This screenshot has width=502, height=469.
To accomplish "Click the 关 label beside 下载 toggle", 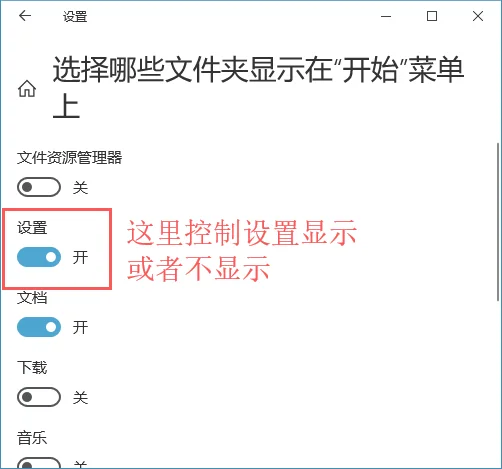I will [80, 397].
